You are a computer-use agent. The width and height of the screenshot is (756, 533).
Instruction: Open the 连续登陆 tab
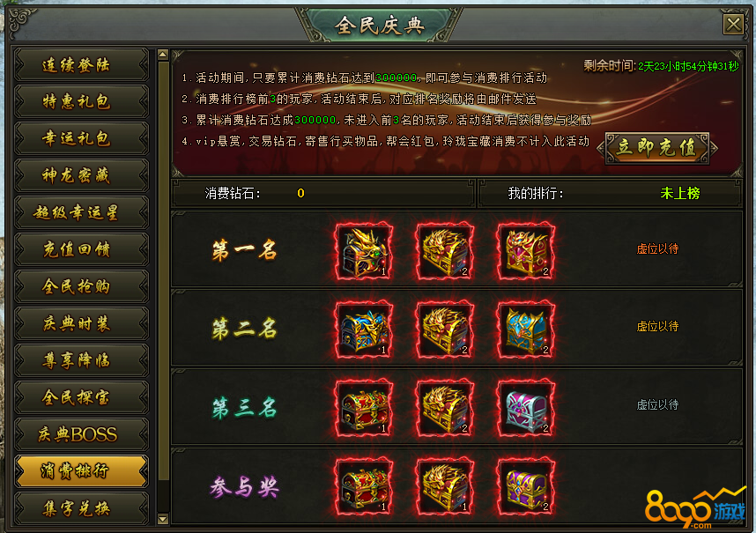coord(81,64)
